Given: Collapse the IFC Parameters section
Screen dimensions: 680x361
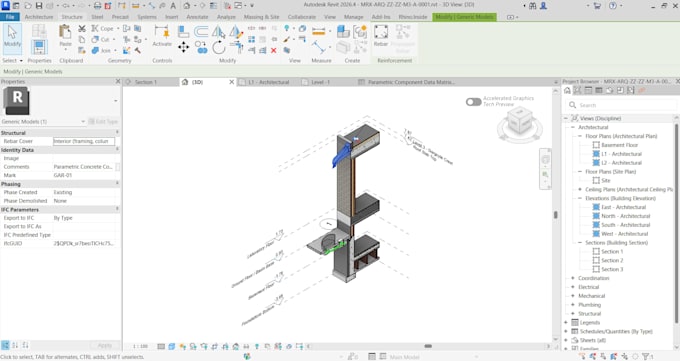Looking at the screenshot, I should point(117,209).
